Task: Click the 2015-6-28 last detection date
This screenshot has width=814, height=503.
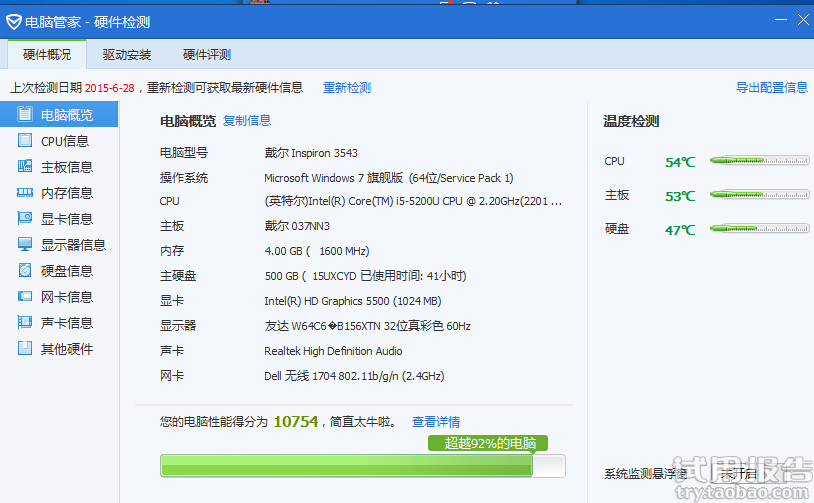Action: click(x=110, y=88)
